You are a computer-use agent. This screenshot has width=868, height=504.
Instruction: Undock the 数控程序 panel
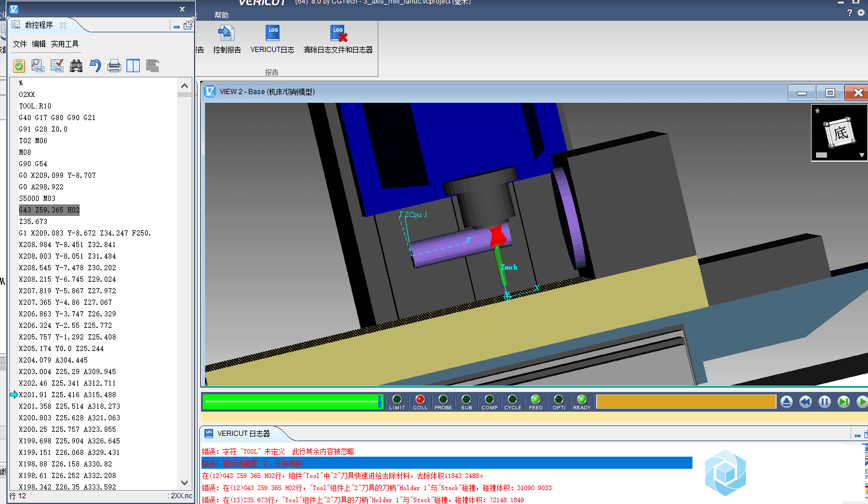(x=188, y=25)
